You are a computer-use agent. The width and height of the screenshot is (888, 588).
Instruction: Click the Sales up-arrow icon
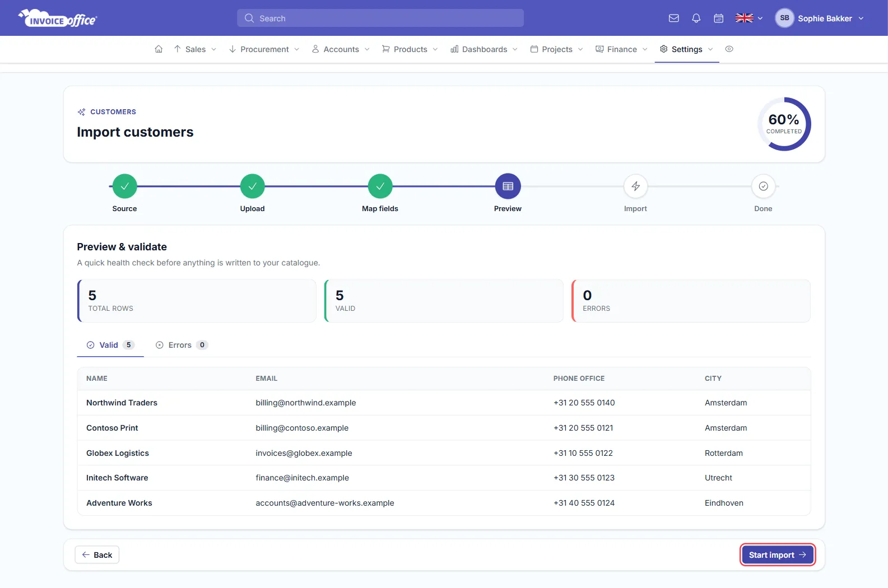point(178,49)
